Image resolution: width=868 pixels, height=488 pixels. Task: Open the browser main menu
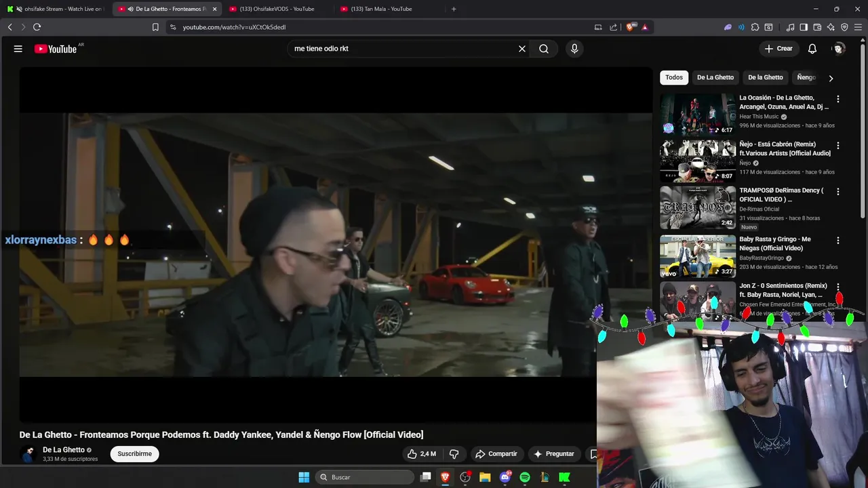tap(858, 27)
